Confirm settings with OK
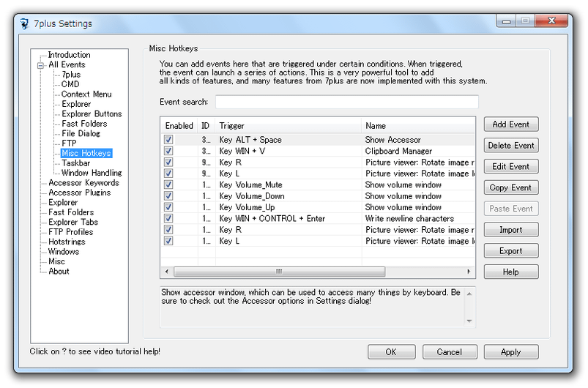Screen dimensions: 588x388 (392, 352)
